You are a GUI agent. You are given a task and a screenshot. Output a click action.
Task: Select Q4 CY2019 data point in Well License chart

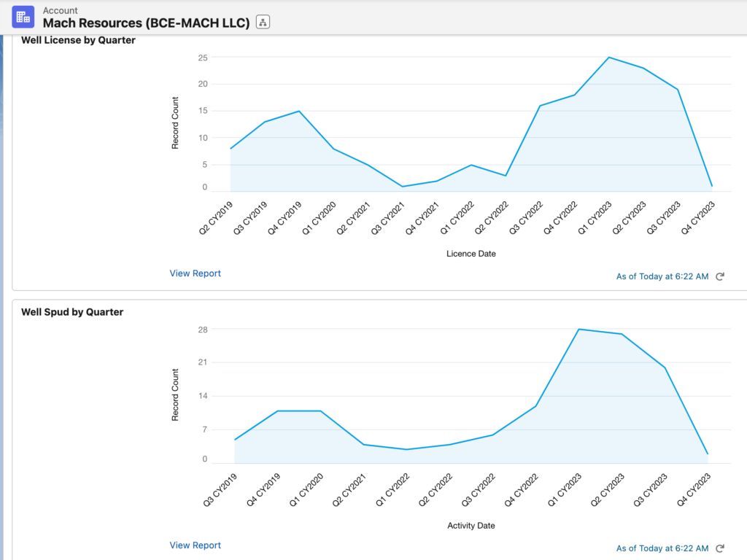pyautogui.click(x=299, y=111)
